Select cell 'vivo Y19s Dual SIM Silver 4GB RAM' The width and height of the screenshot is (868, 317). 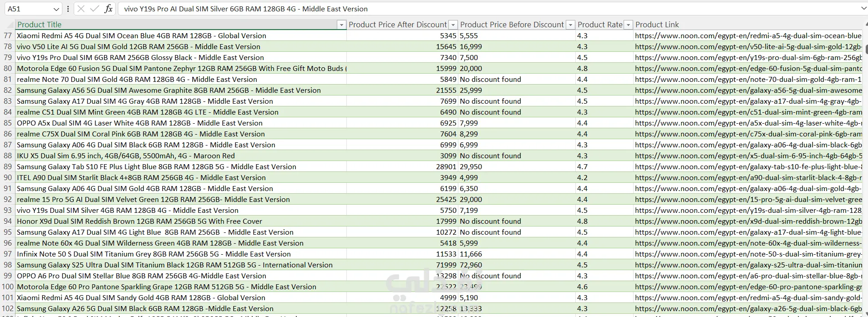pyautogui.click(x=181, y=210)
